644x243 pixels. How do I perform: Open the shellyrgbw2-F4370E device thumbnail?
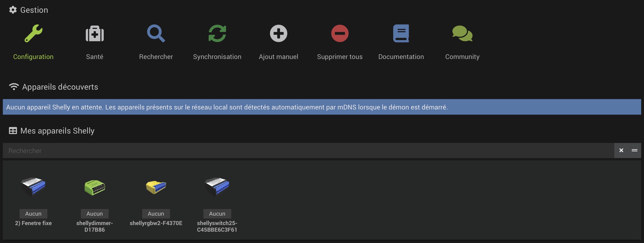[x=156, y=187]
